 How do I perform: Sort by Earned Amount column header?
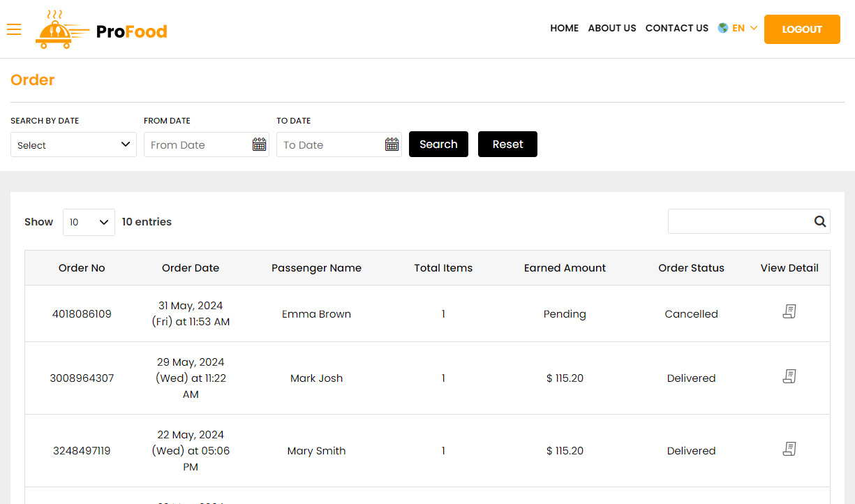point(565,268)
